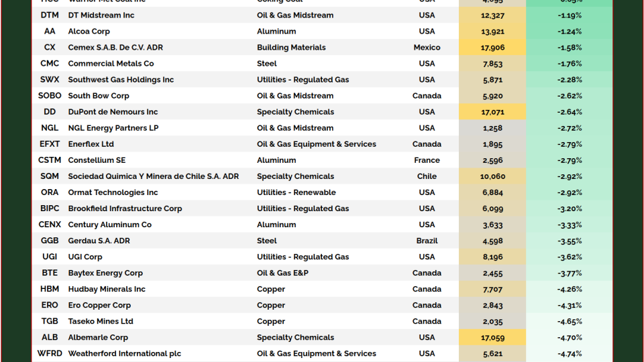The height and width of the screenshot is (362, 644).
Task: Open Sociedad Quimica Y Minera de Chile
Action: (153, 176)
